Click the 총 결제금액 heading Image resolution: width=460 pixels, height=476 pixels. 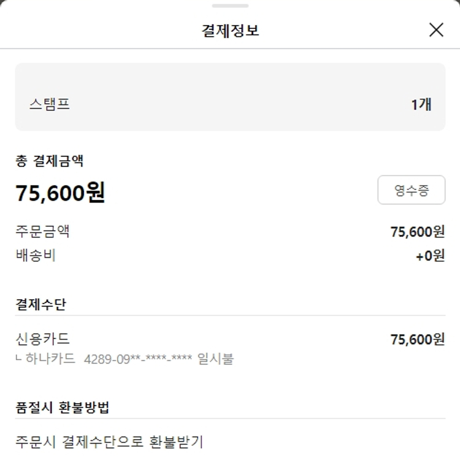point(50,161)
